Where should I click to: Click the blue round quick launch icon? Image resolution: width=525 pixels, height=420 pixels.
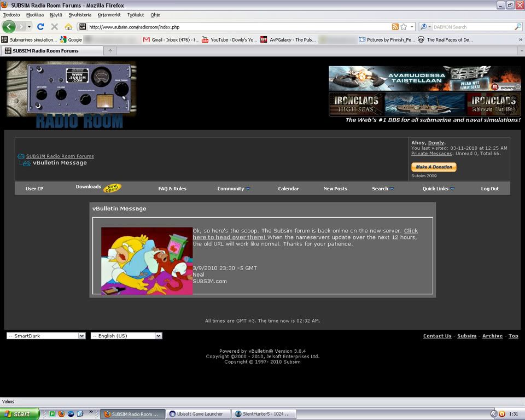click(71, 414)
